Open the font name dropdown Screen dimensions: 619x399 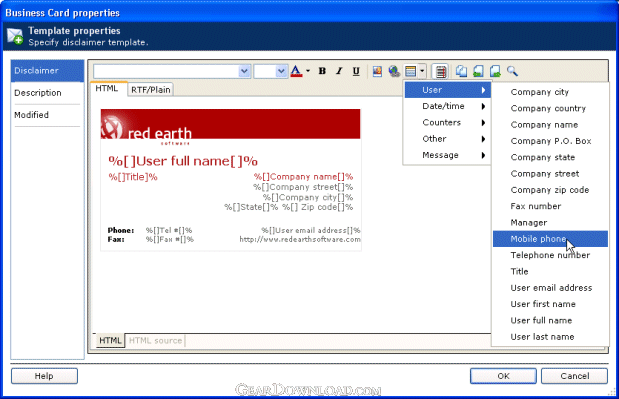(x=244, y=71)
